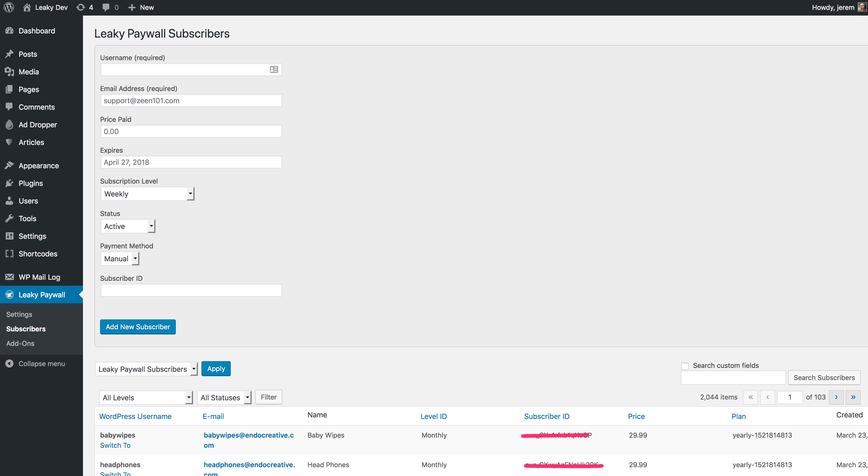This screenshot has height=476, width=868.
Task: Click the babywipes Switch To link
Action: pyautogui.click(x=115, y=445)
